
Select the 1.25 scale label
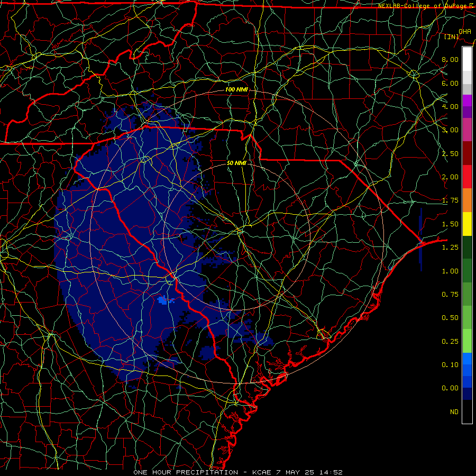point(450,248)
